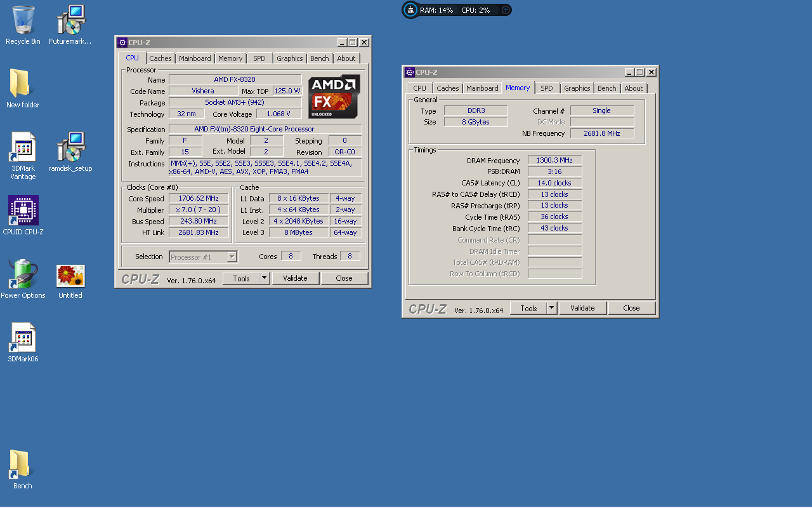Click the empty Command Rate (CR) field
The image size is (812, 508).
554,239
